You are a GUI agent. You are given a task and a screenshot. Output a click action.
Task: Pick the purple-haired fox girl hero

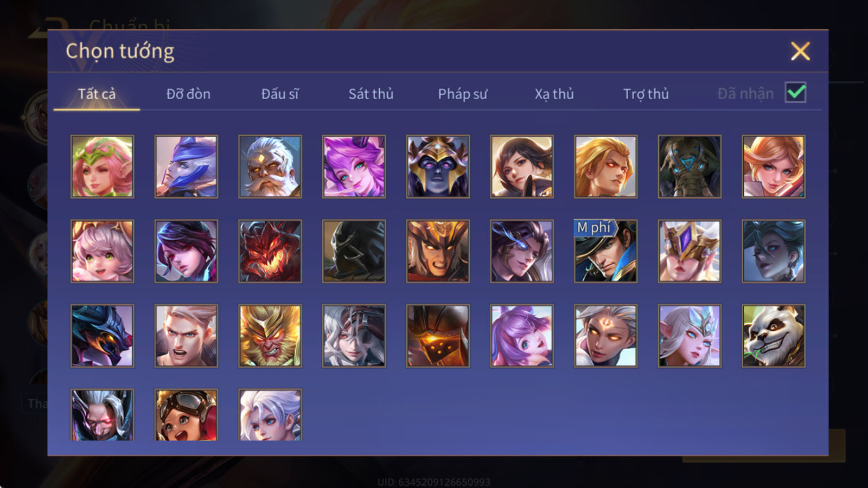[354, 166]
